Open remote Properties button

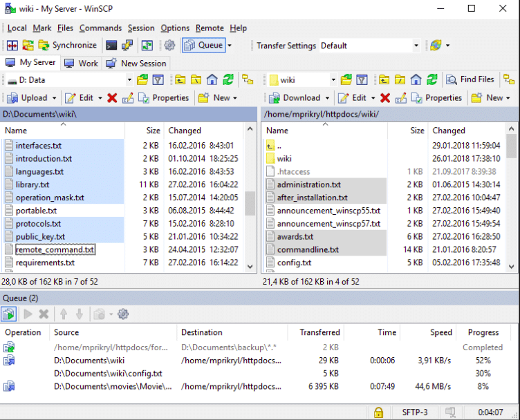[x=436, y=97]
